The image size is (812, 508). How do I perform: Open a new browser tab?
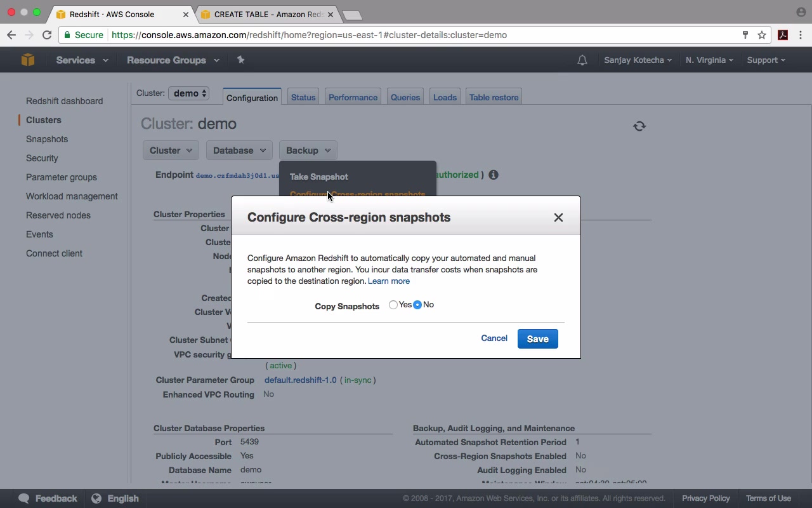tap(352, 15)
